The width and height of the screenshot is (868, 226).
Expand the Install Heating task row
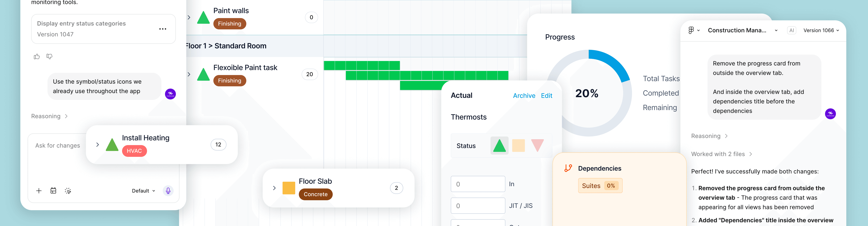(x=98, y=145)
